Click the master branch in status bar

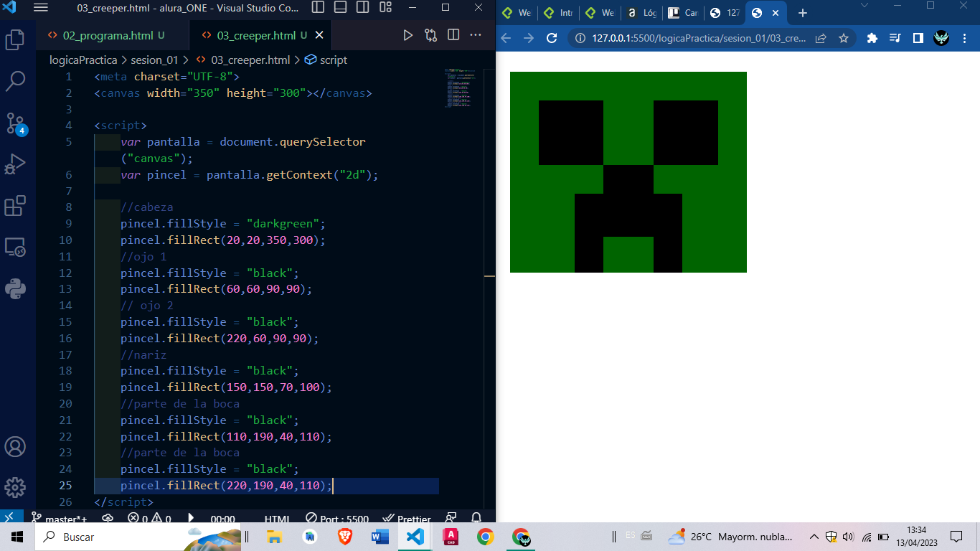[59, 519]
